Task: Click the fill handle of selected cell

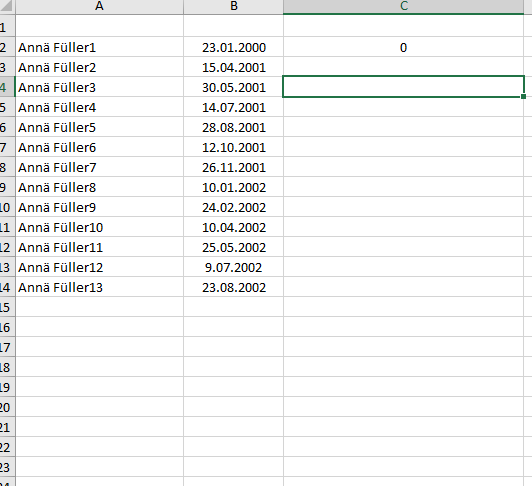Action: coord(524,97)
